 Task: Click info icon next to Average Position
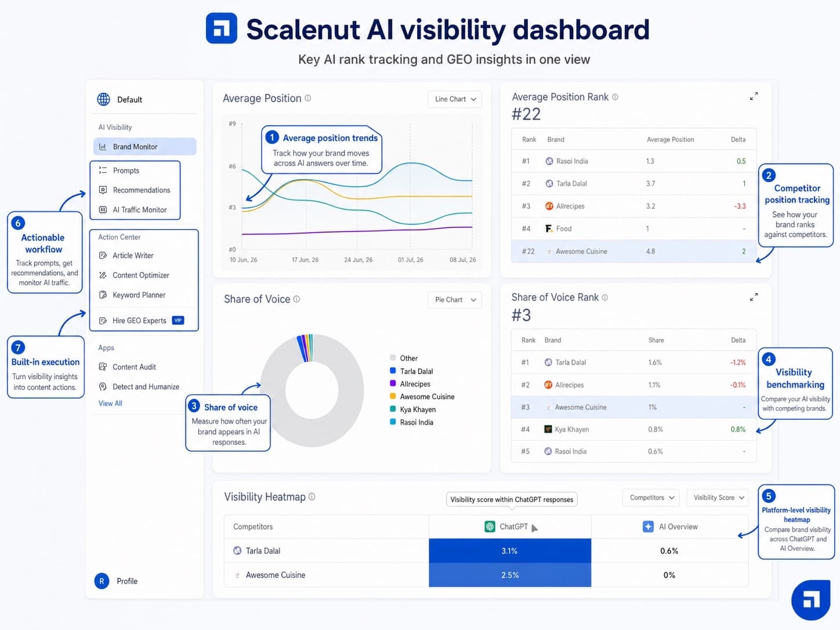pos(308,98)
